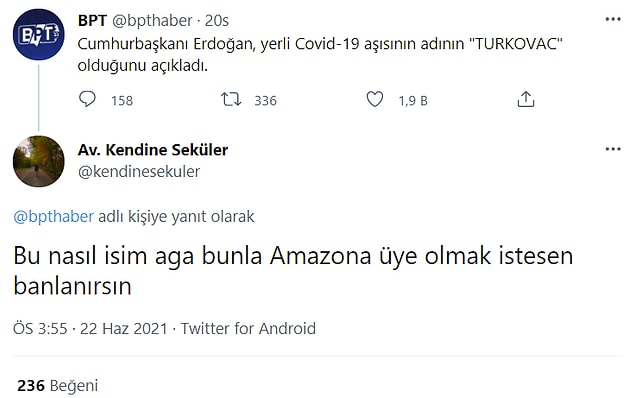This screenshot has width=635, height=398.
Task: Click the @bpthaber handle in the tweet header
Action: 152,21
